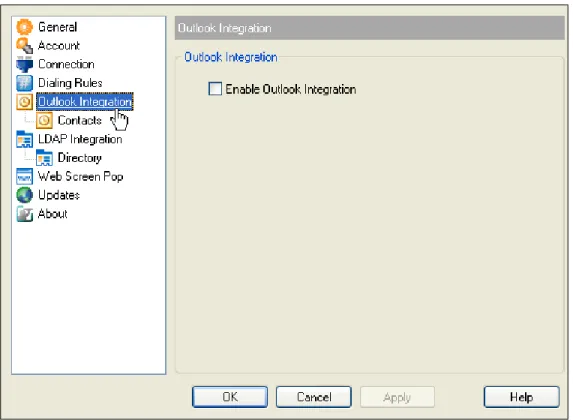Click the Contacts clock icon
Viewport: 573px width, 420px height.
coord(44,120)
